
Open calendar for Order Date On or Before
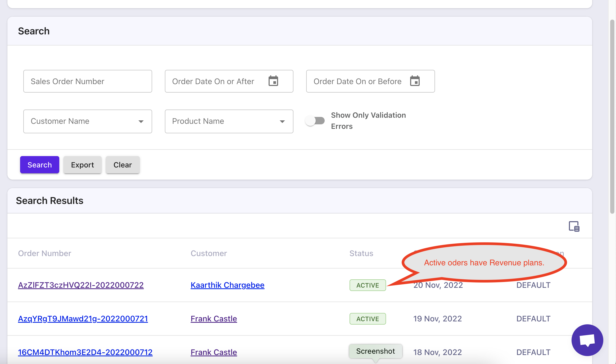tap(415, 81)
